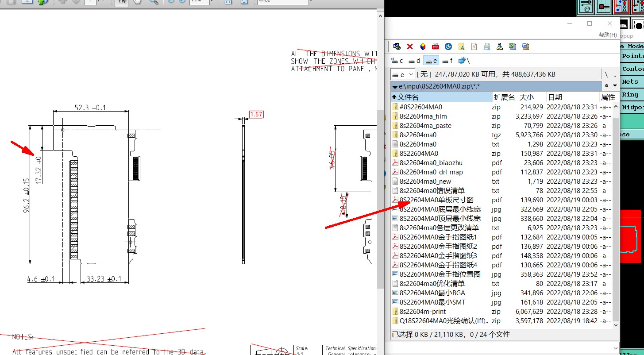The width and height of the screenshot is (644, 355).
Task: Go to root directory with backslash button
Action: click(606, 74)
